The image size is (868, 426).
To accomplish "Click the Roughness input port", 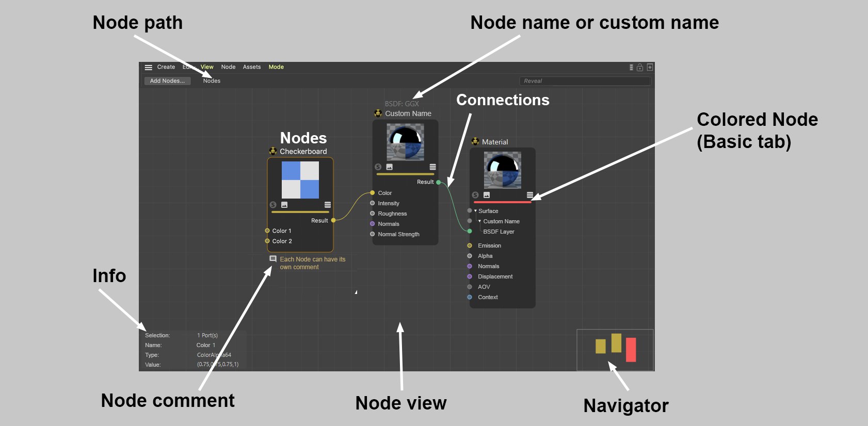I will pyautogui.click(x=373, y=214).
